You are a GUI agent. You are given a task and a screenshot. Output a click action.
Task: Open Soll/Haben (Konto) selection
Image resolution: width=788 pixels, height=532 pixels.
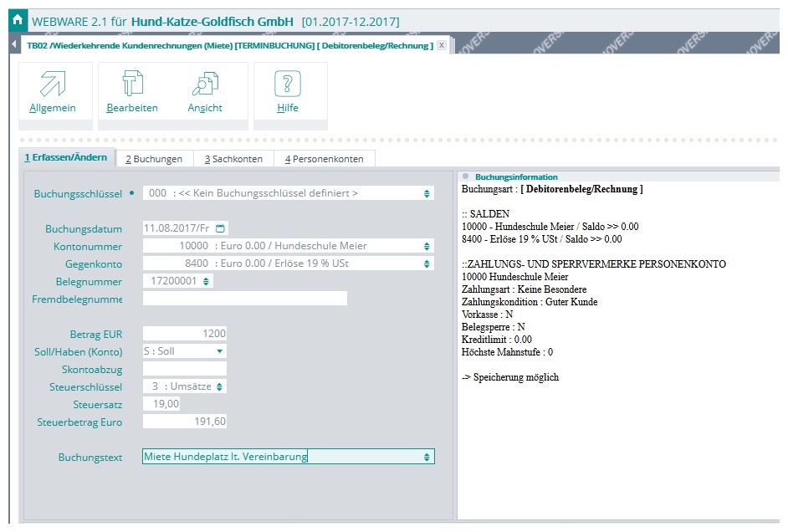219,351
